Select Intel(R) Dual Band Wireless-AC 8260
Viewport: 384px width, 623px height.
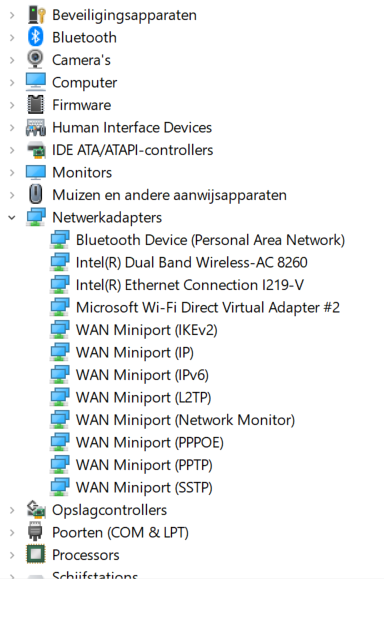click(192, 262)
